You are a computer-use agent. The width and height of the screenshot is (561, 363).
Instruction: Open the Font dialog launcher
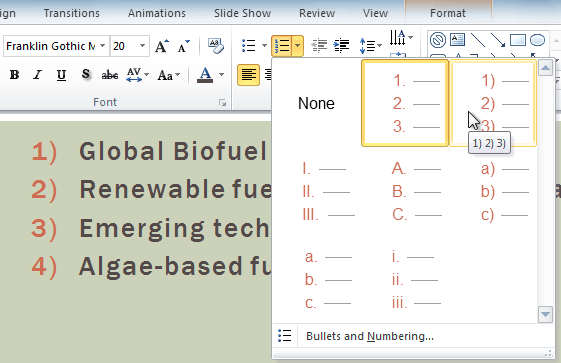pyautogui.click(x=223, y=103)
